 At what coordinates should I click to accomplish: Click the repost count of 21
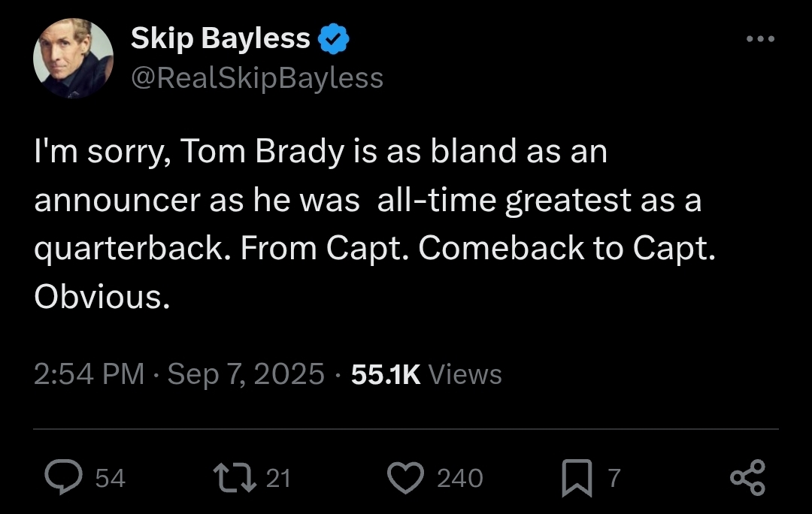(278, 478)
